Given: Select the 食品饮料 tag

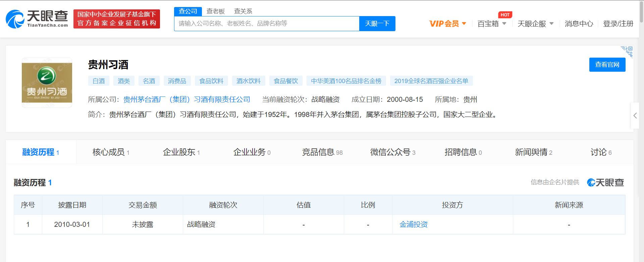Looking at the screenshot, I should click(211, 81).
